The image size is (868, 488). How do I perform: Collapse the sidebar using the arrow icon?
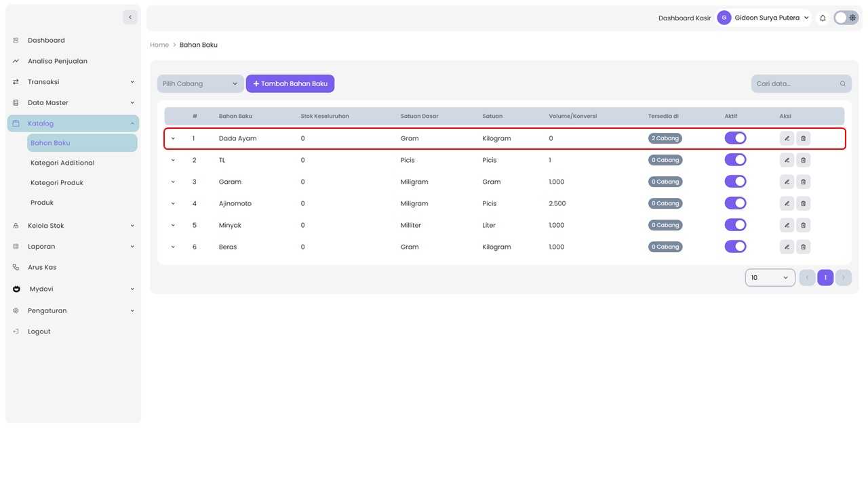(x=130, y=17)
